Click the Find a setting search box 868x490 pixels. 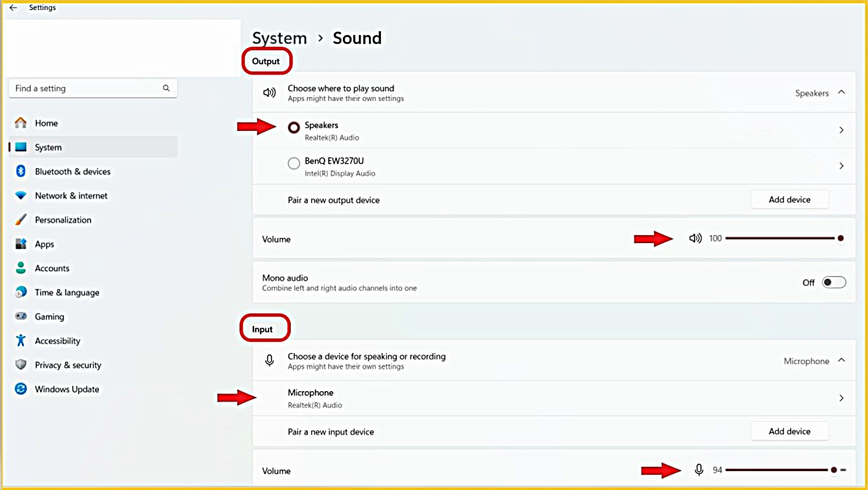click(92, 88)
